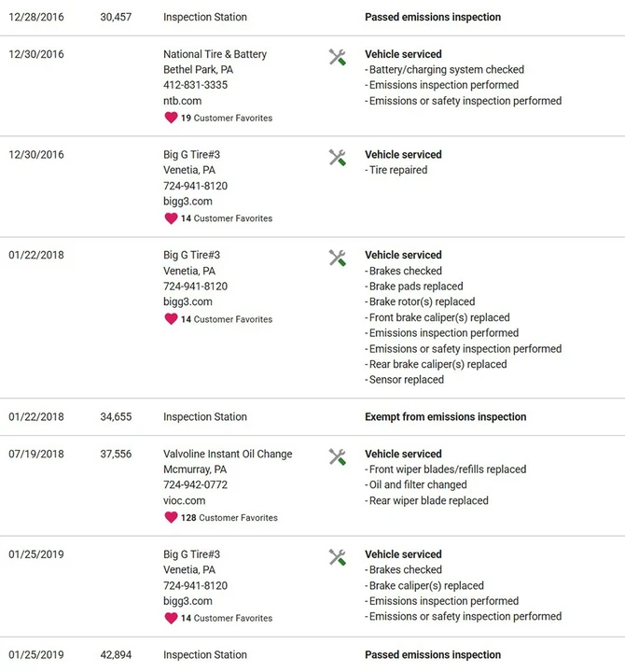This screenshot has height=672, width=625.
Task: Click service tools icon for 01/22/2018 entry
Action: (x=338, y=258)
